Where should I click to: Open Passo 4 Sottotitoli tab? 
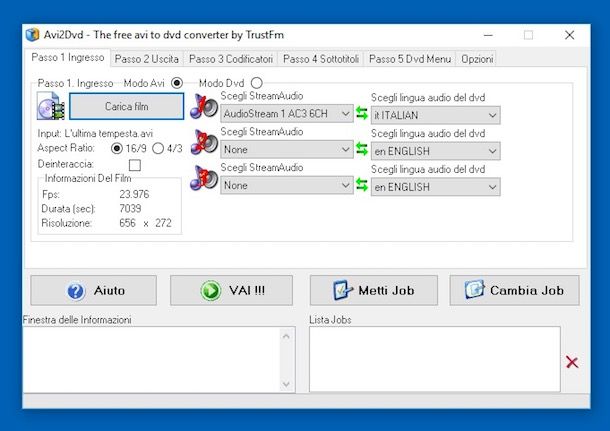[x=321, y=59]
